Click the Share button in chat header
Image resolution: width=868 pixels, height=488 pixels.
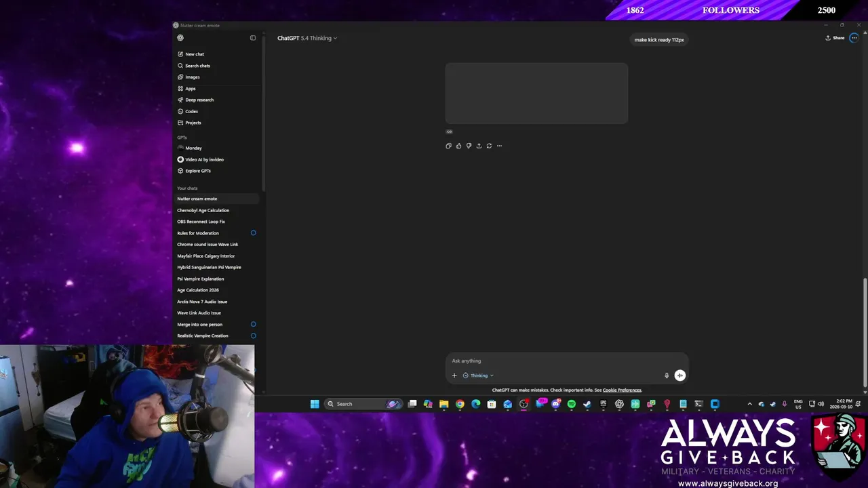(x=835, y=38)
